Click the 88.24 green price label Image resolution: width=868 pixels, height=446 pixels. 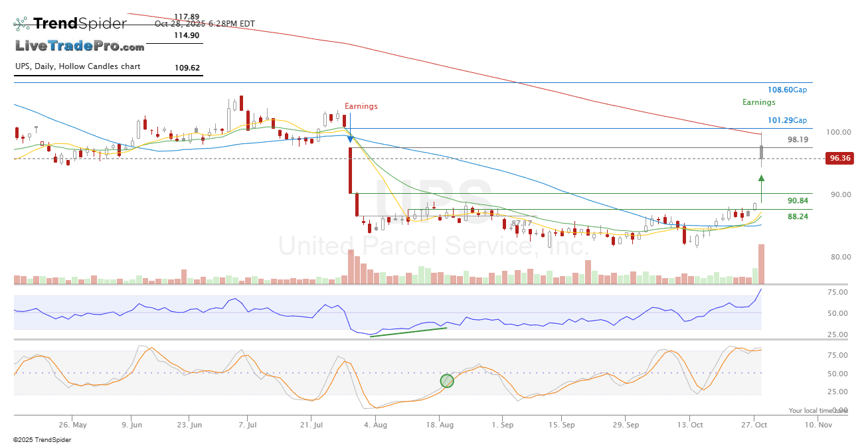click(x=798, y=216)
